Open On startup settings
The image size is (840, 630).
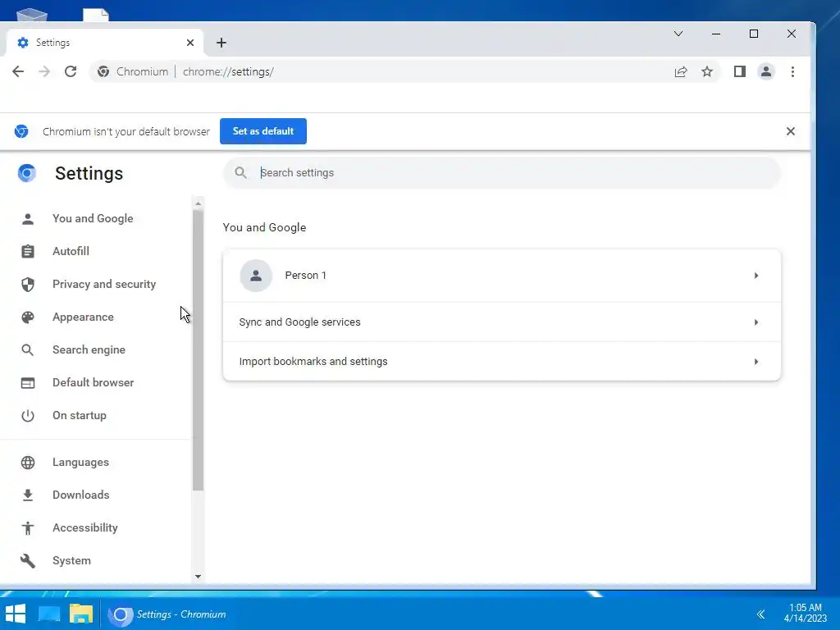(80, 415)
